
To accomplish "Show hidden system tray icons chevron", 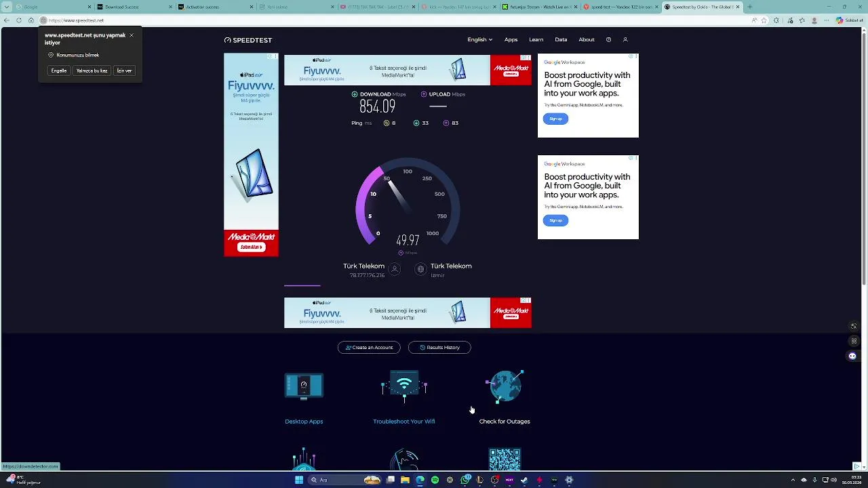I will point(793,480).
